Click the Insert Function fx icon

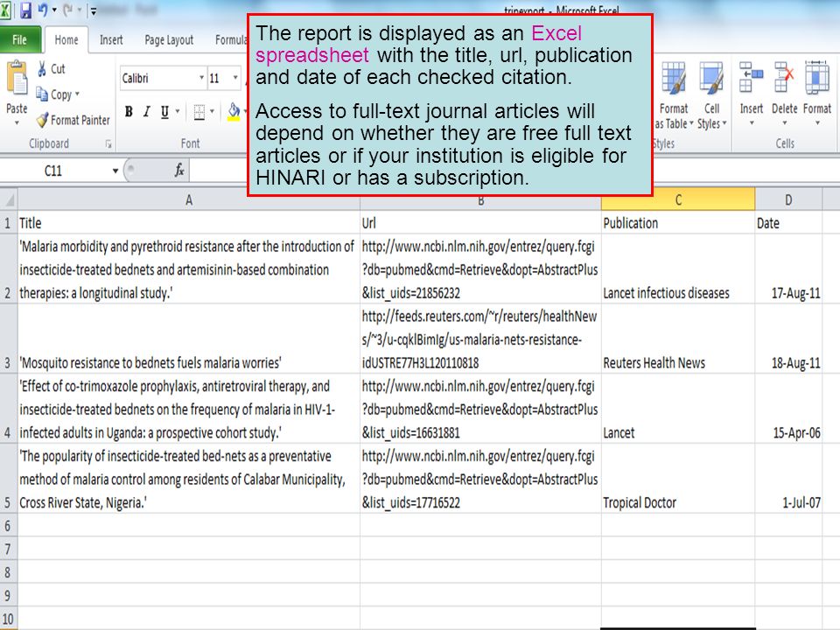pyautogui.click(x=178, y=171)
